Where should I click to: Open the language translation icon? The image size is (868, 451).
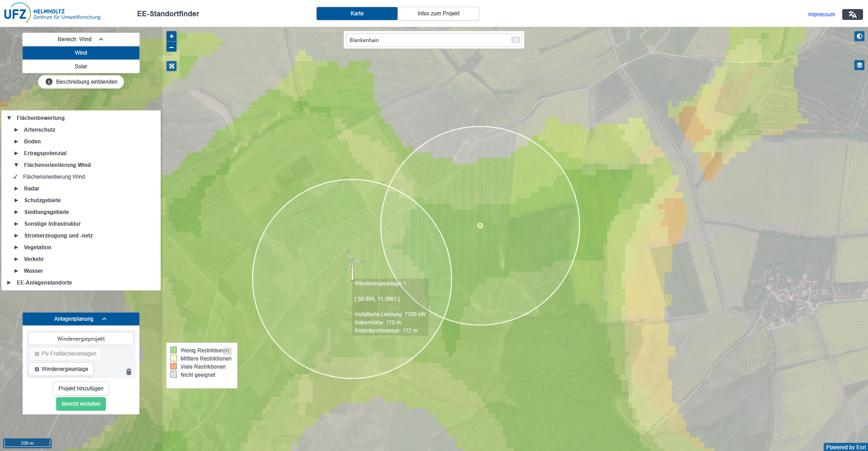point(852,14)
